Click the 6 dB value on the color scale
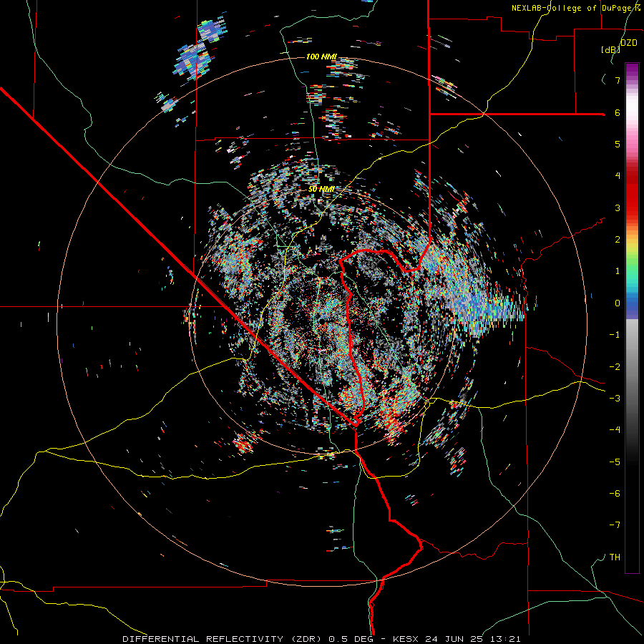This screenshot has height=644, width=644. 618,112
